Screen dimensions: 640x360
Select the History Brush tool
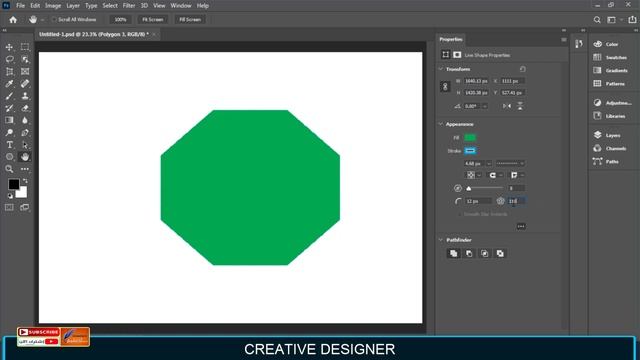point(9,108)
